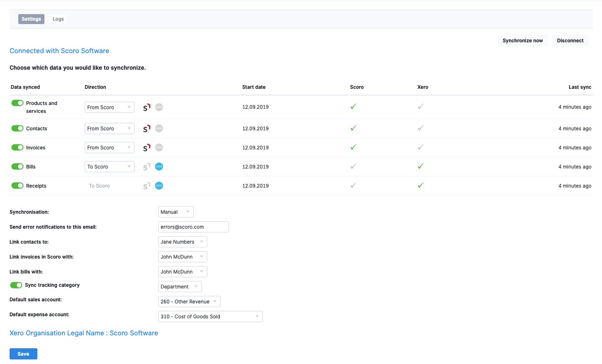Click green Xero checkmark in Receipts row
This screenshot has width=602, height=364.
click(x=420, y=186)
